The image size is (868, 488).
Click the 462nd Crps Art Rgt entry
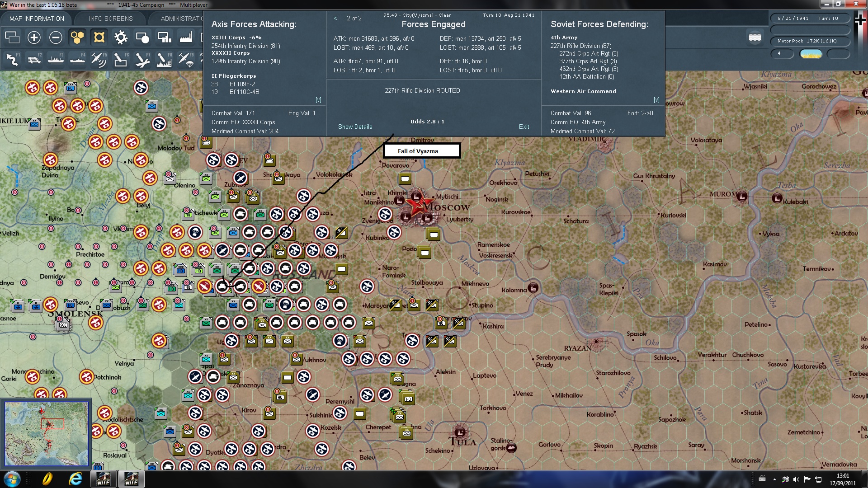point(589,69)
